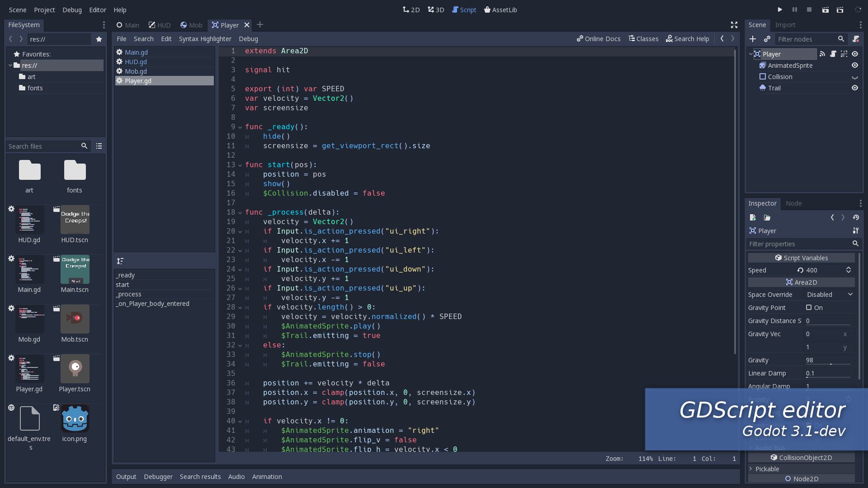
Task: Hide the AnimatedSprite node
Action: tap(854, 66)
